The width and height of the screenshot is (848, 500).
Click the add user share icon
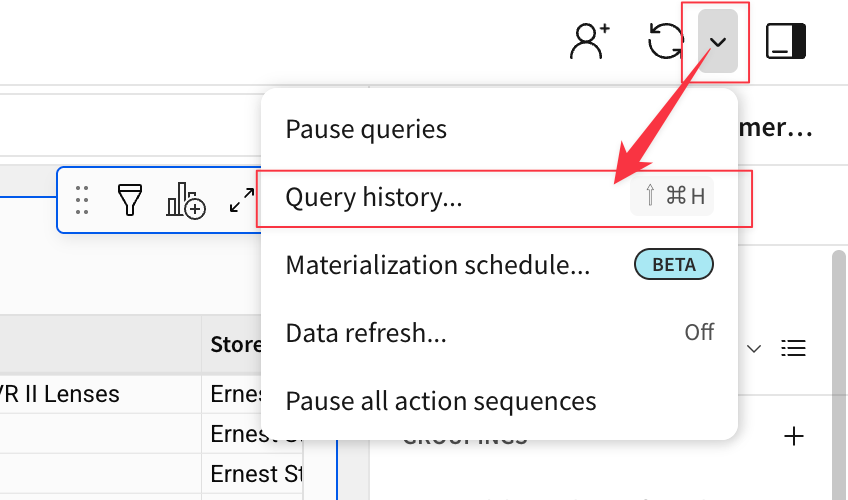(x=589, y=41)
